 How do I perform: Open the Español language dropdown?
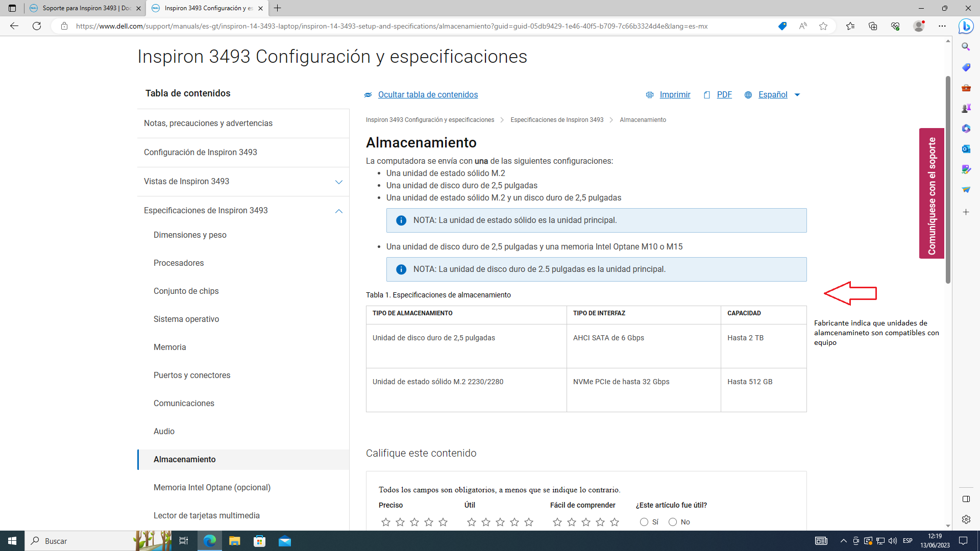(x=779, y=95)
